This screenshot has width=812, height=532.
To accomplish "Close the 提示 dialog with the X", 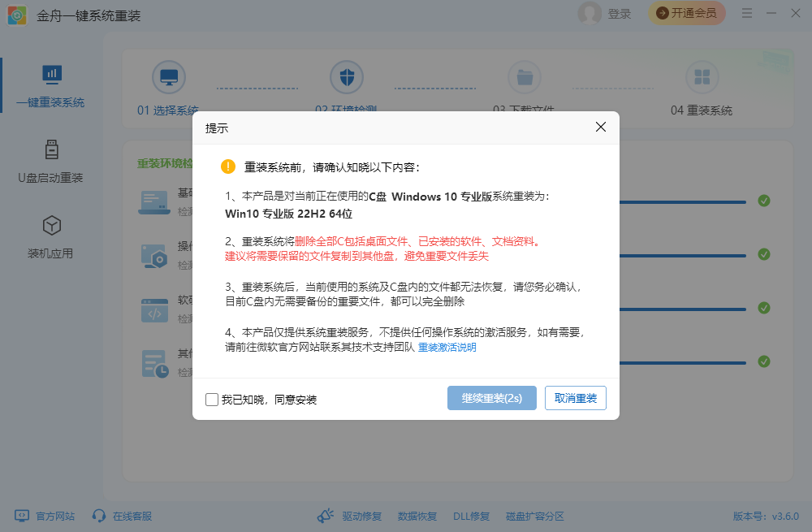I will click(x=601, y=127).
